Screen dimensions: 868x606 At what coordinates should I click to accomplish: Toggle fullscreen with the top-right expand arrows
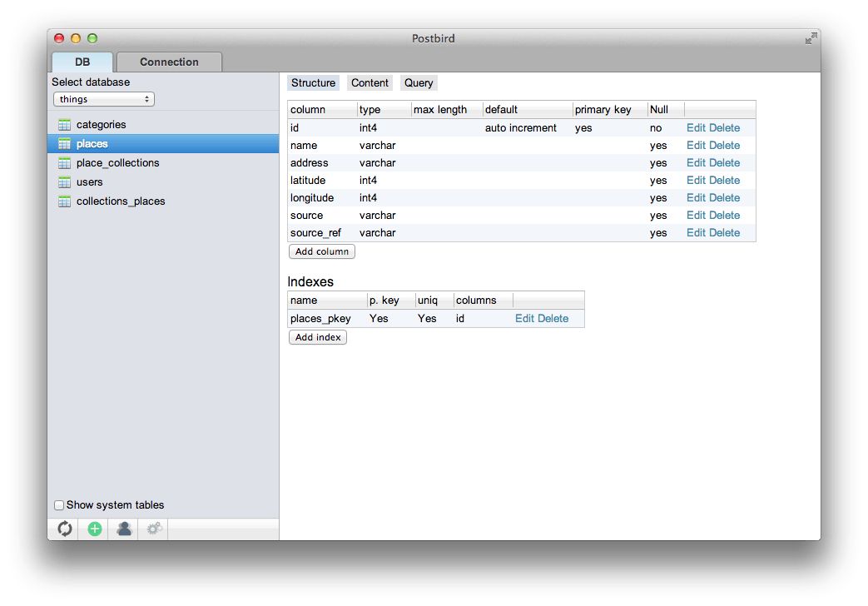811,38
